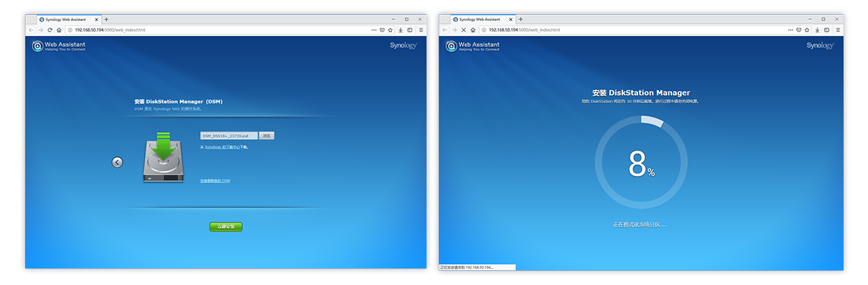The height and width of the screenshot is (285, 868).
Task: Click Synology brand logo in left window
Action: (404, 45)
